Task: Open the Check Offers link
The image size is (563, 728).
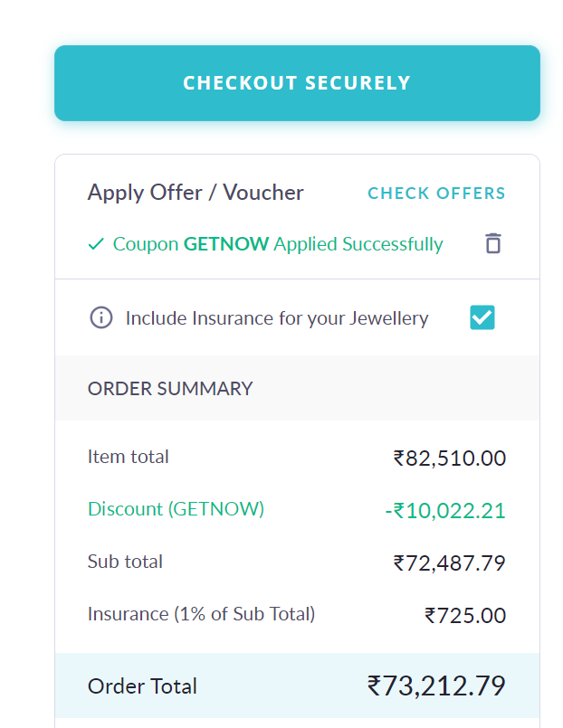Action: pos(436,194)
